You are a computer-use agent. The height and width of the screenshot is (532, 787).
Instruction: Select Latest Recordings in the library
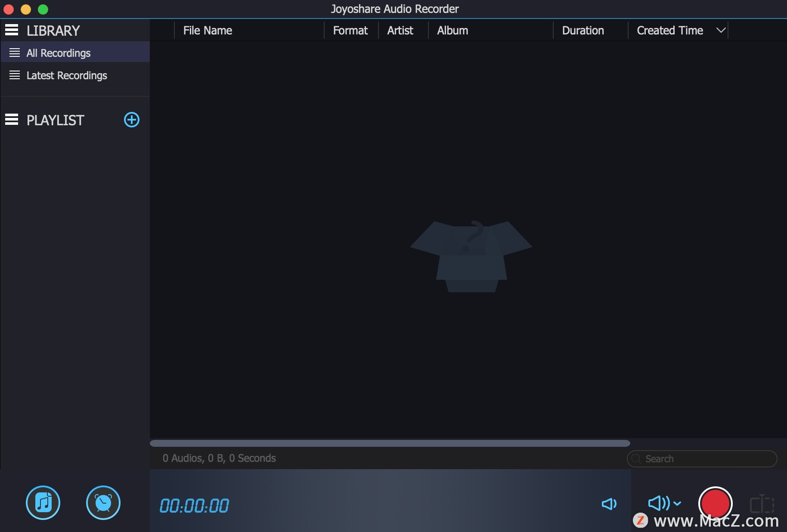pos(75,75)
